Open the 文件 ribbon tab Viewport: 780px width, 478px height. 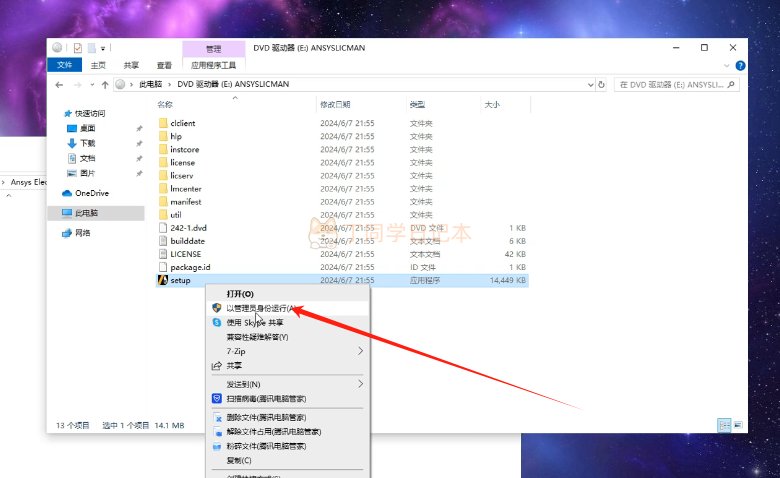65,65
